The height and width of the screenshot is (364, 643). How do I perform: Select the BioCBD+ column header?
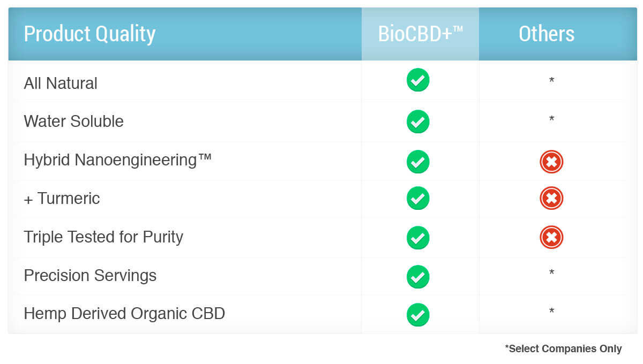click(420, 34)
